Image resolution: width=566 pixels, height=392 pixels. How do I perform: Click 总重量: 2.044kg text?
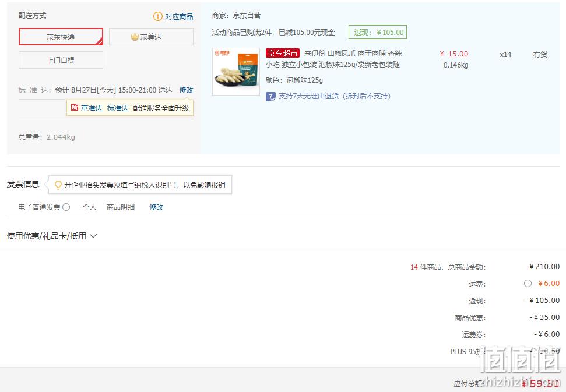pyautogui.click(x=47, y=137)
